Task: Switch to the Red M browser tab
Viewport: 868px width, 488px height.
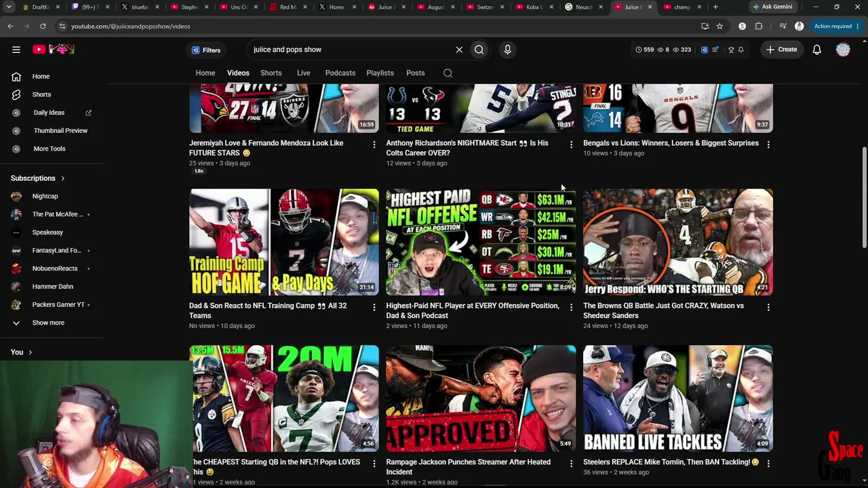Action: point(289,7)
